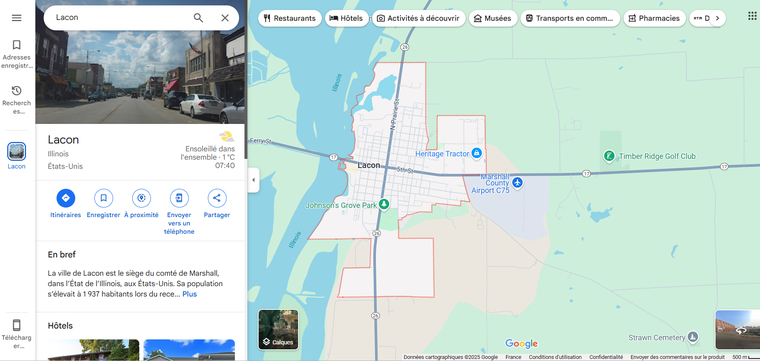
Task: Click the Partager share button
Action: coord(217,204)
